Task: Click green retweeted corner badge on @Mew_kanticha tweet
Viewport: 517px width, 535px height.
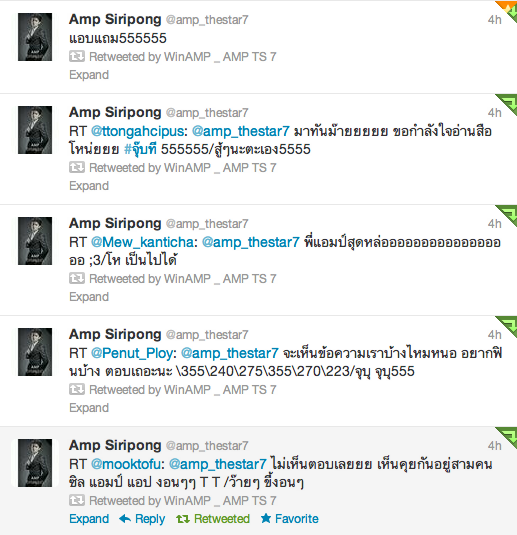Action: pyautogui.click(x=509, y=213)
